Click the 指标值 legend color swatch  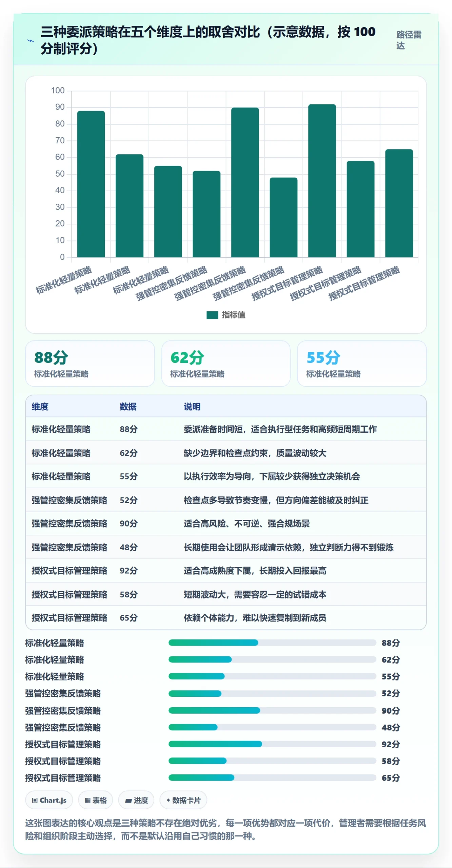(x=212, y=315)
